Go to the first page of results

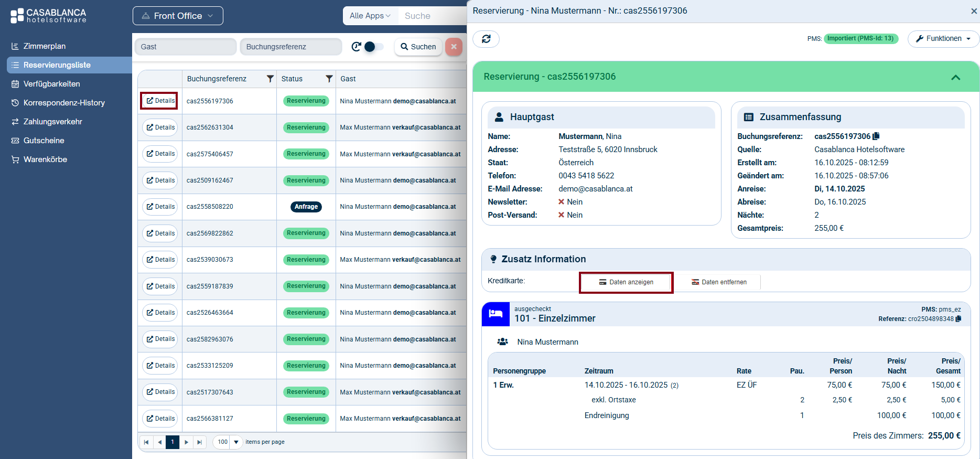click(146, 442)
